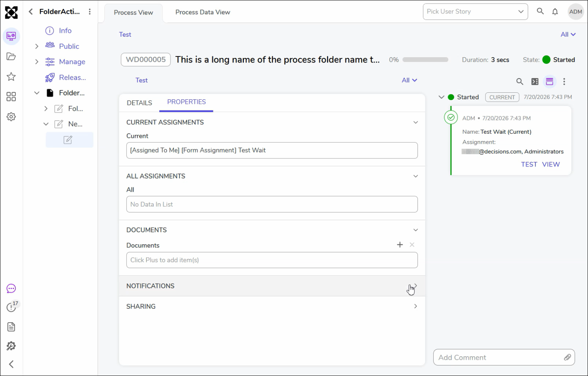Open the notifications bell icon
Image resolution: width=588 pixels, height=376 pixels.
tap(555, 12)
